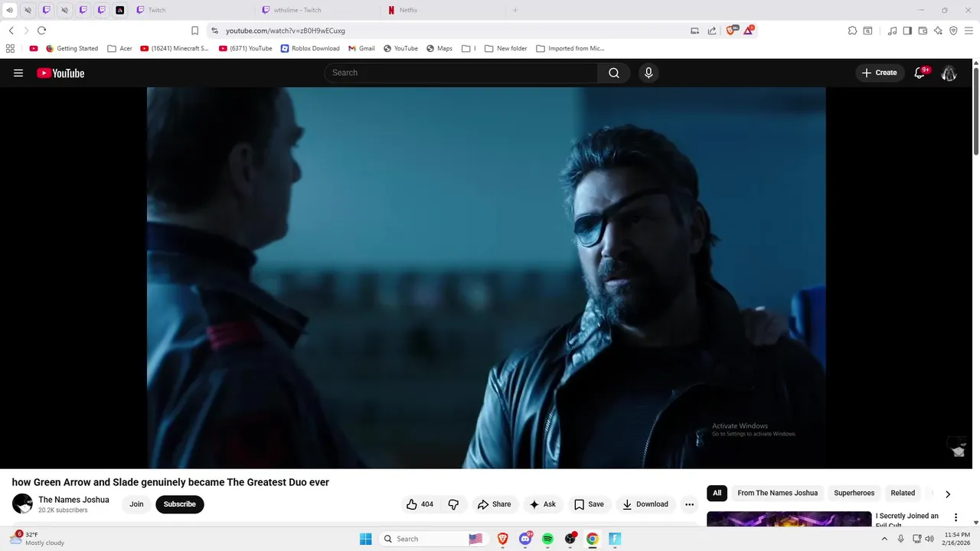Open the Gmail bookmark
Viewport: 980px width, 551px height.
361,48
